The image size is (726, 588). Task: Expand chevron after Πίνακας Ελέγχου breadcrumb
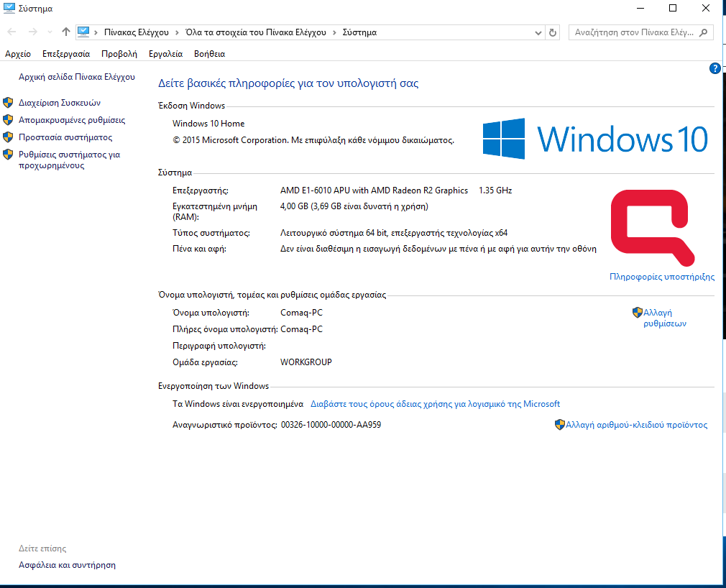click(177, 32)
